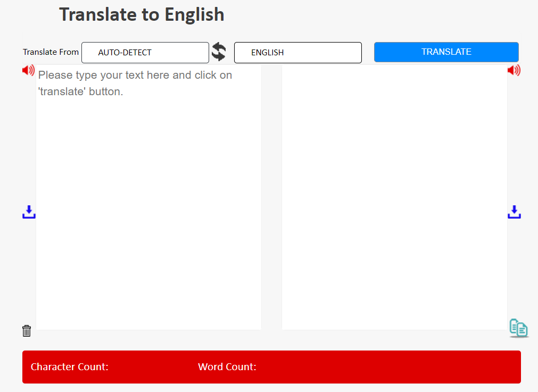Open the ENGLISH target language dropdown
The image size is (538, 392).
298,53
